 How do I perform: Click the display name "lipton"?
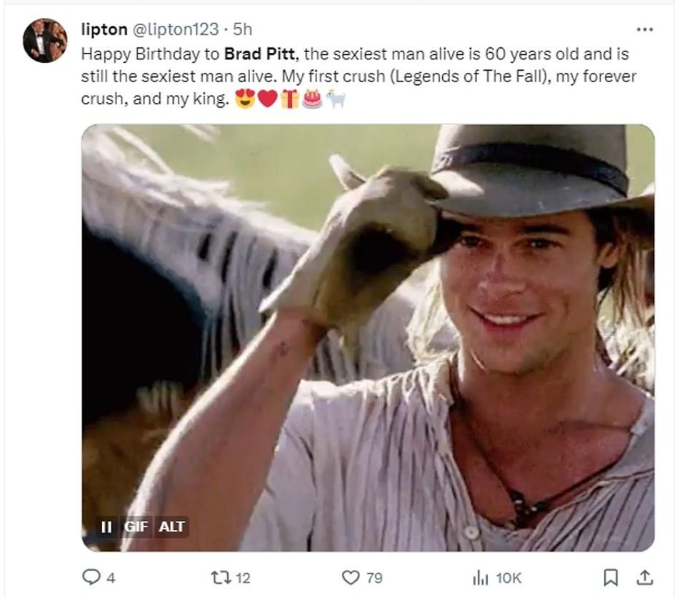tap(104, 29)
